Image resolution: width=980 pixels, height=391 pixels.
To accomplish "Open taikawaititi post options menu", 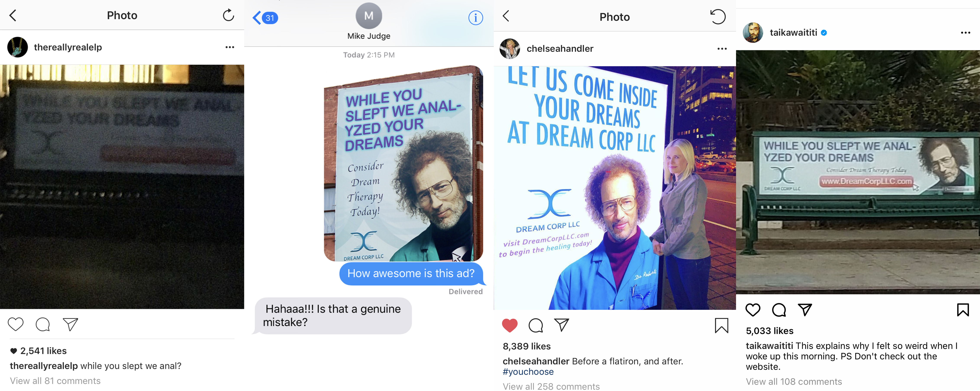I will tap(965, 33).
